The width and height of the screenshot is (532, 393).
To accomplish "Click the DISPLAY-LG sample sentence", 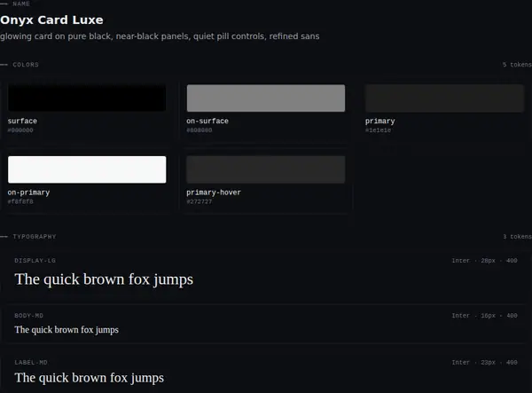I will pyautogui.click(x=104, y=279).
